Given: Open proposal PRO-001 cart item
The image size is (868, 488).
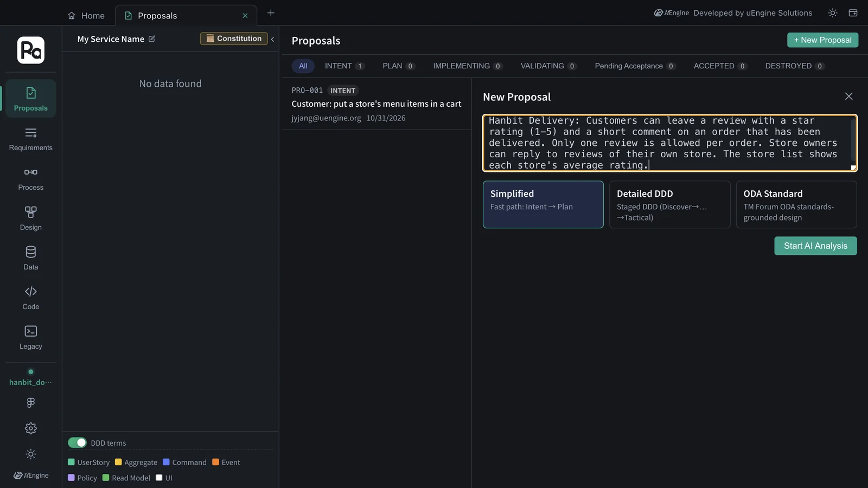Looking at the screenshot, I should tap(376, 104).
